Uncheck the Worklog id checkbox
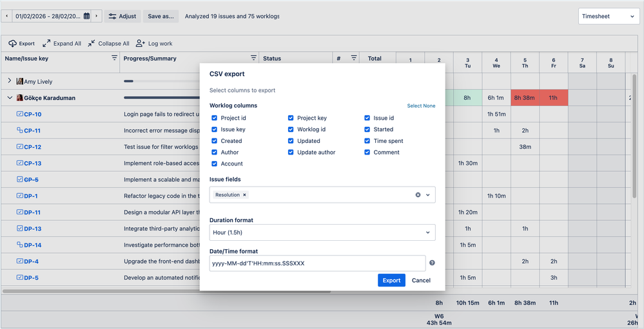Image resolution: width=644 pixels, height=329 pixels. [291, 129]
